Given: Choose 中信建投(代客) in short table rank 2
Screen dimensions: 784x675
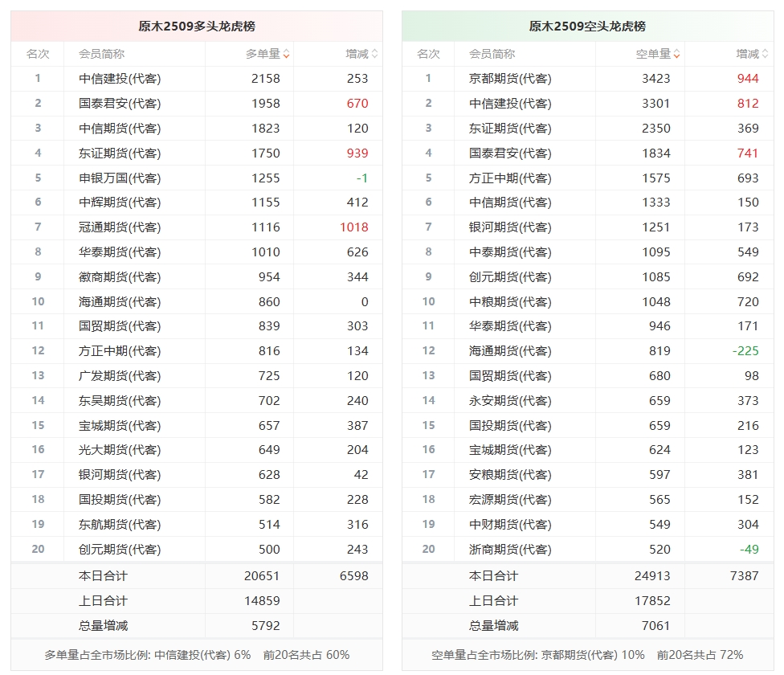Looking at the screenshot, I should tap(510, 104).
